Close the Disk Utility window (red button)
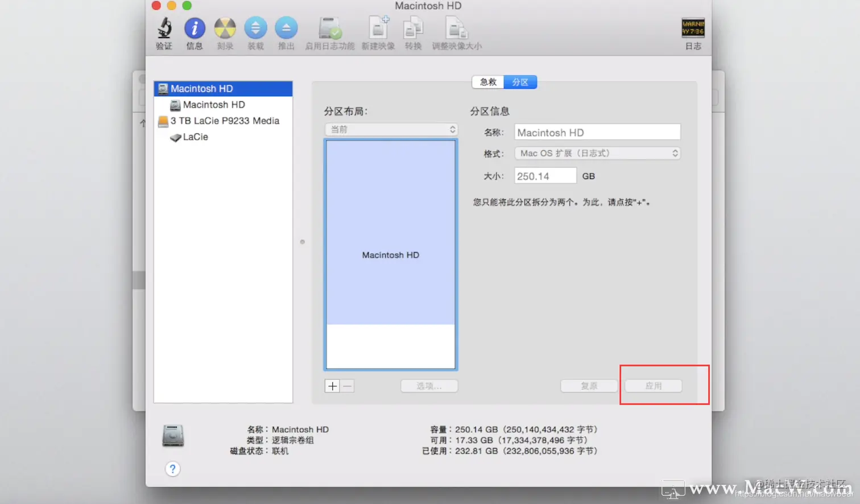The image size is (860, 504). coord(156,6)
